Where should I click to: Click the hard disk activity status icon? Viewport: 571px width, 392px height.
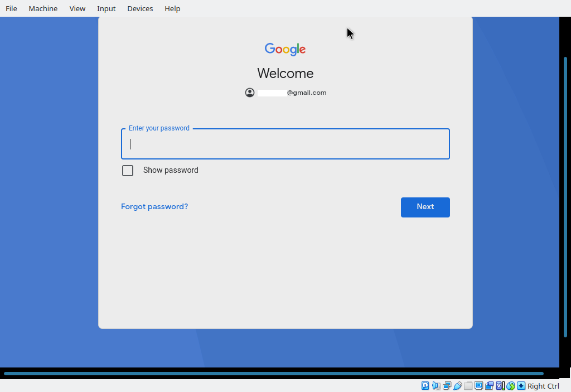425,386
